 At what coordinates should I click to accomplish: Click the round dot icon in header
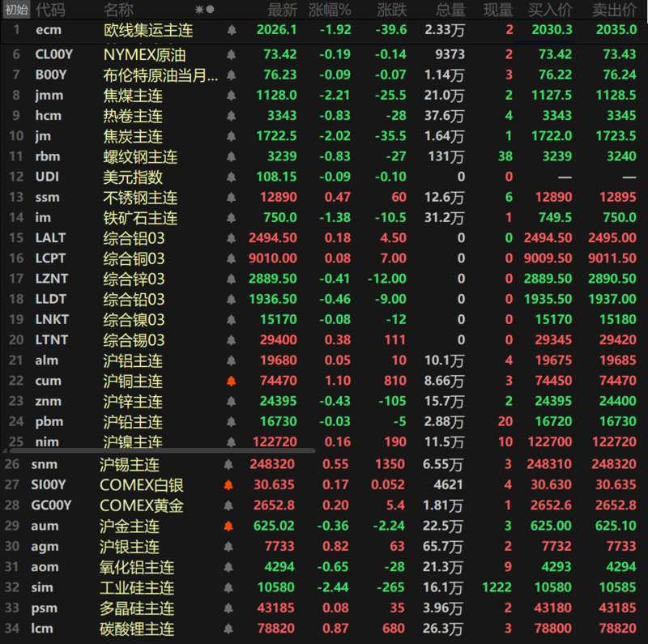(x=211, y=10)
